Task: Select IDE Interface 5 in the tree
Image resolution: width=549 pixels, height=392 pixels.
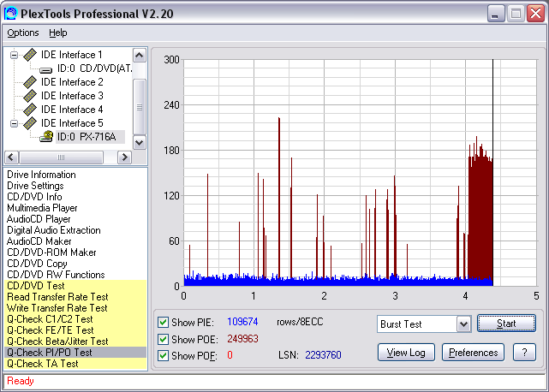Action: click(x=72, y=123)
